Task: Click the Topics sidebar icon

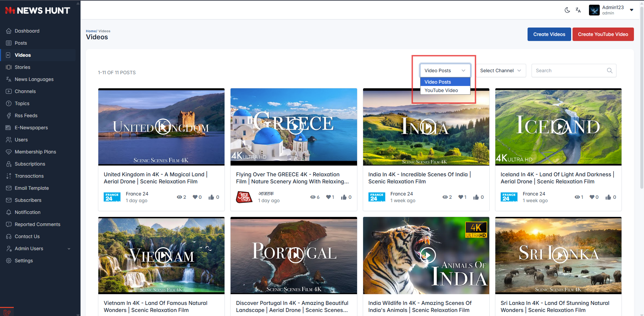Action: point(9,103)
